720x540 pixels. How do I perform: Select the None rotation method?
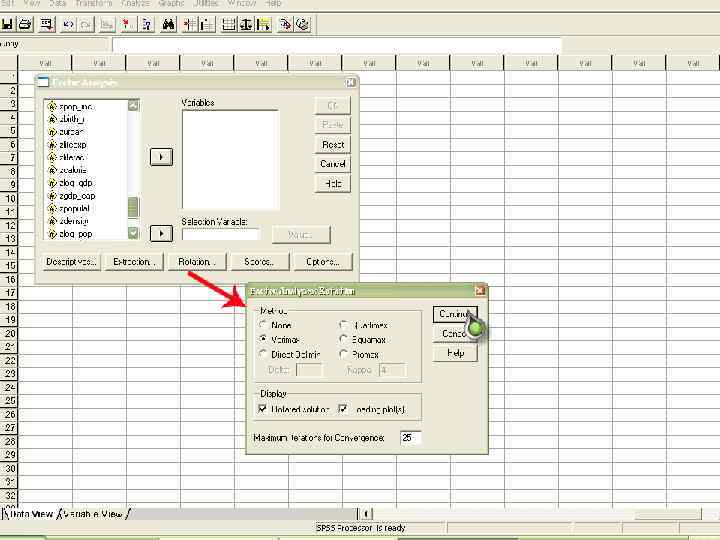coord(275,325)
